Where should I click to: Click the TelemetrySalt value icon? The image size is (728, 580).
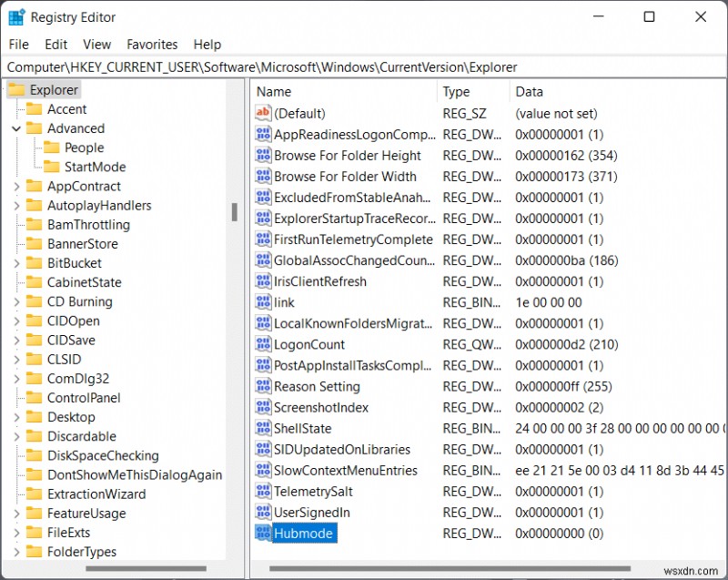click(x=263, y=491)
